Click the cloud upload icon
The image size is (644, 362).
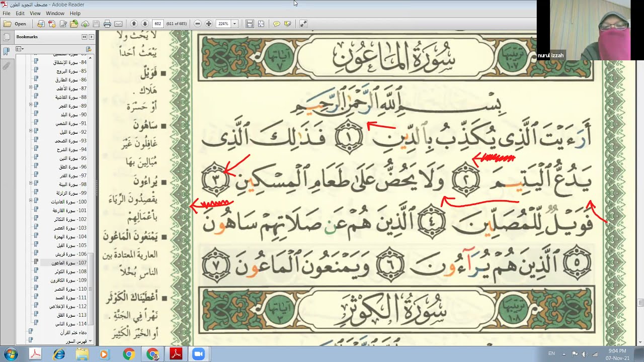(85, 24)
